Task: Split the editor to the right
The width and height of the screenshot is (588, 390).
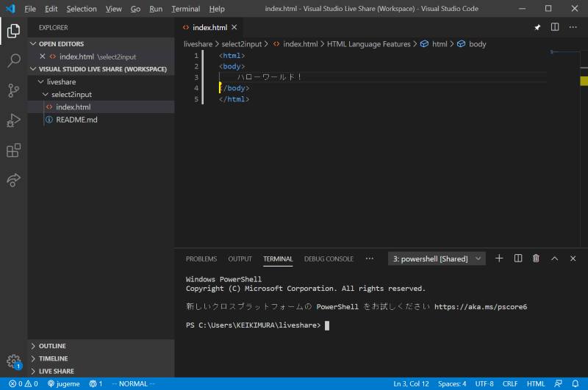Action: [555, 27]
